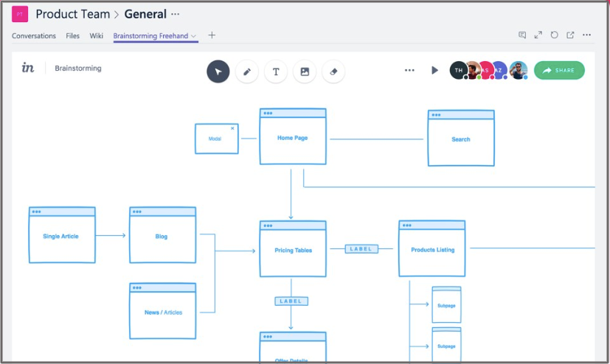Open the tab conversation chat icon
Image resolution: width=610 pixels, height=364 pixels.
click(522, 35)
